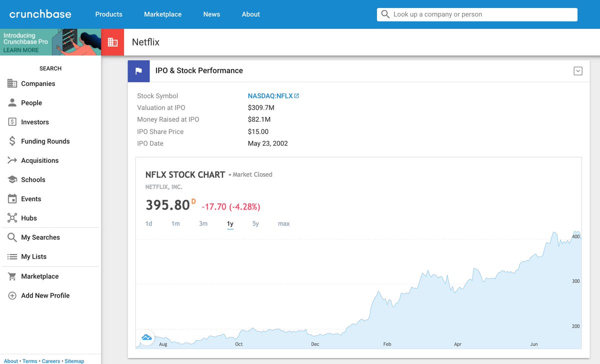Click the footer Terms link
Viewport: 600px width, 364px height.
(30, 361)
